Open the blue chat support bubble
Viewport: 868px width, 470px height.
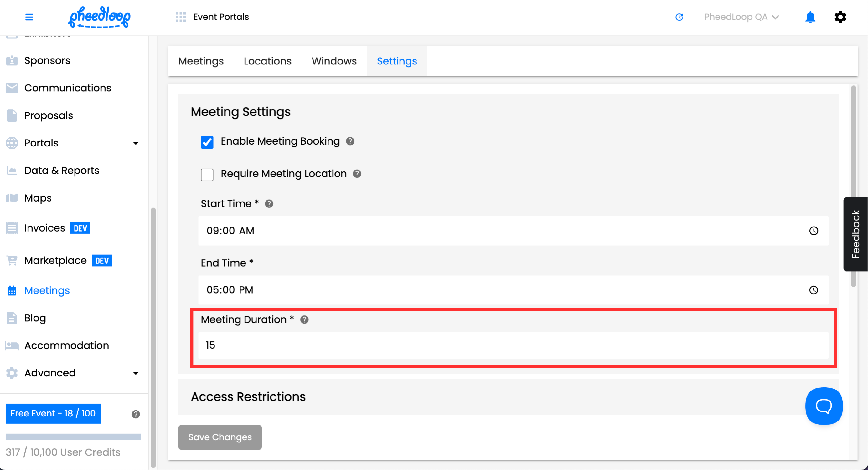point(824,406)
